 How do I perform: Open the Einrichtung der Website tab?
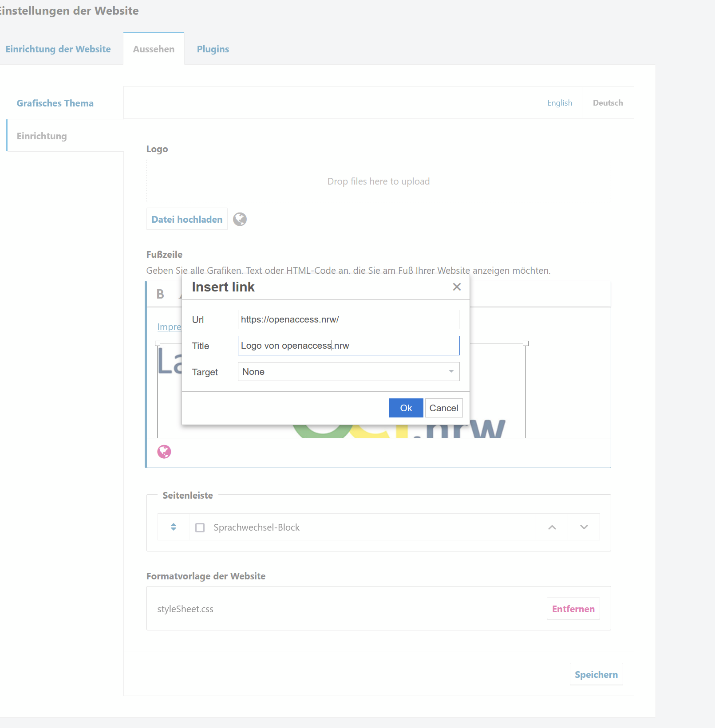pos(58,49)
